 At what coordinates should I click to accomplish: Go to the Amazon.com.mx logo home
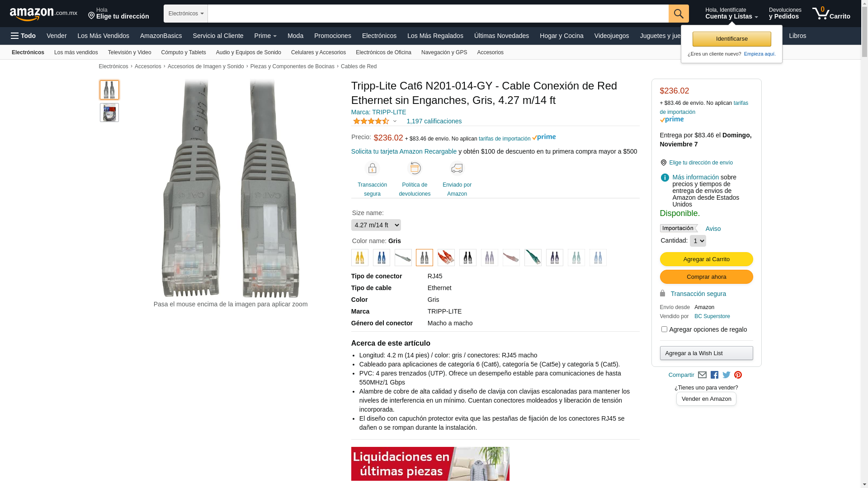tap(43, 14)
